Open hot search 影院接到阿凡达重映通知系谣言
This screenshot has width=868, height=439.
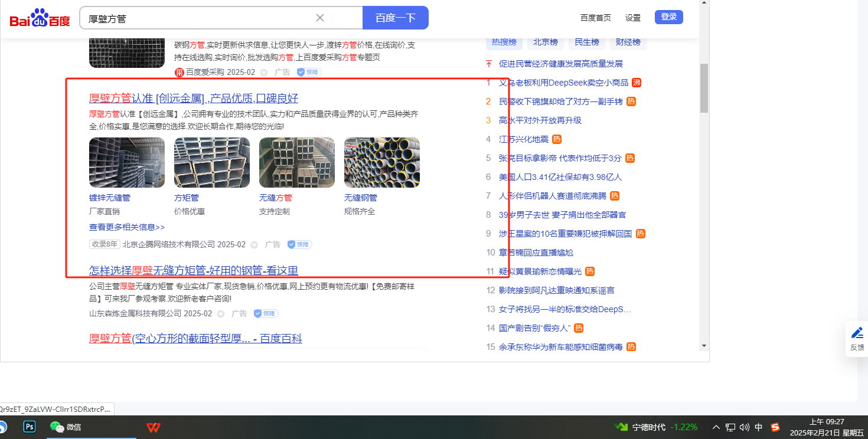point(557,290)
